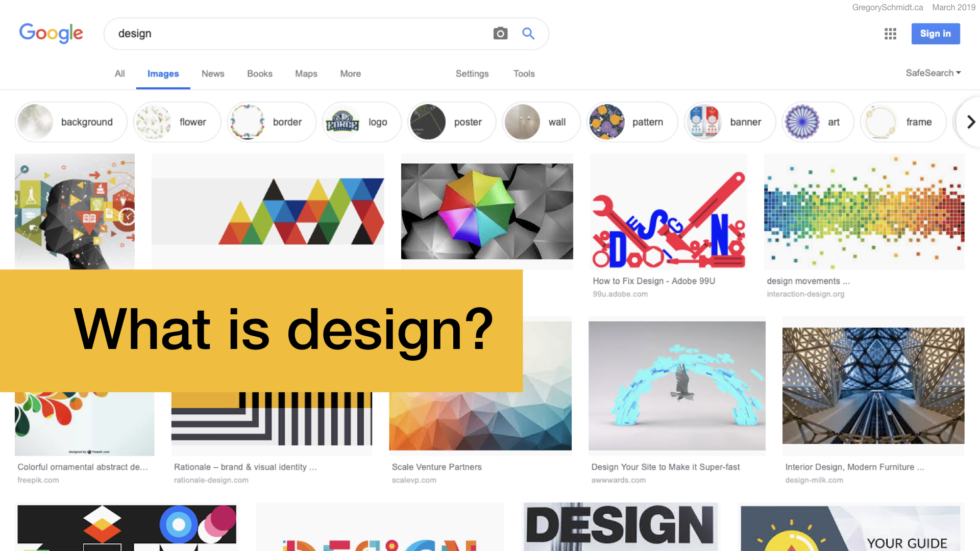Select the background suggestion chip
Viewport: 980px width, 551px height.
tap(71, 122)
